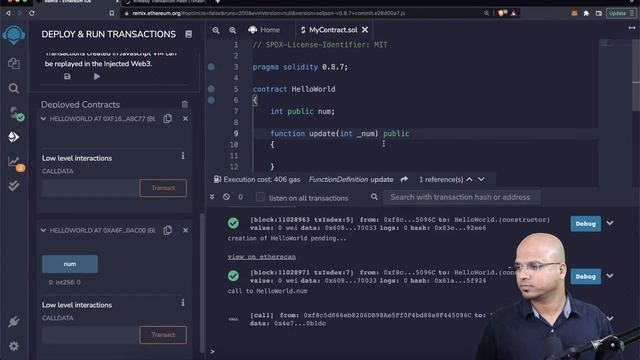Go to previous reference up arrow
Screen dimensions: 640x360
469,179
